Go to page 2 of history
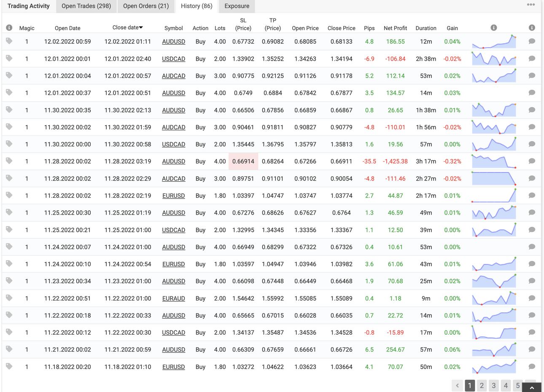This screenshot has width=544, height=392. (482, 386)
